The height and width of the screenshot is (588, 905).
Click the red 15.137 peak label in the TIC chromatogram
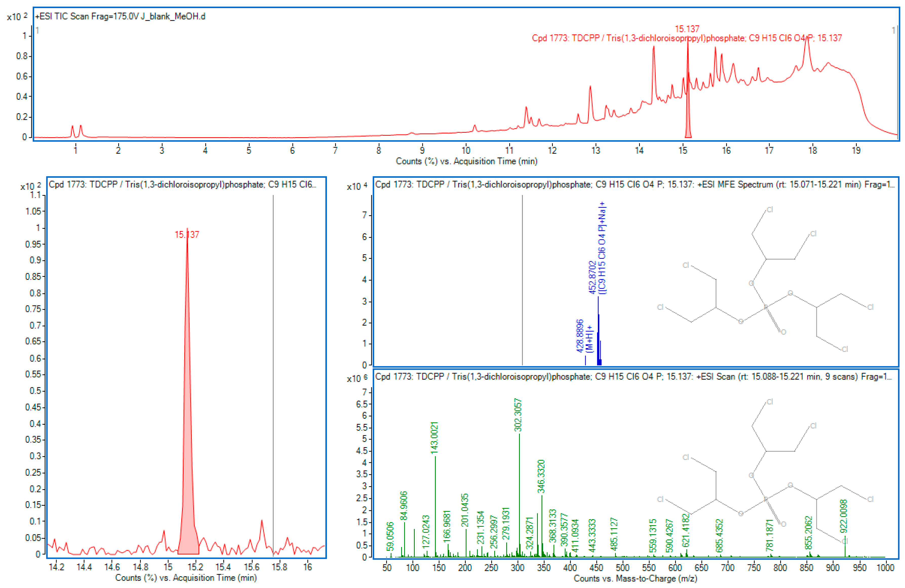coord(687,29)
